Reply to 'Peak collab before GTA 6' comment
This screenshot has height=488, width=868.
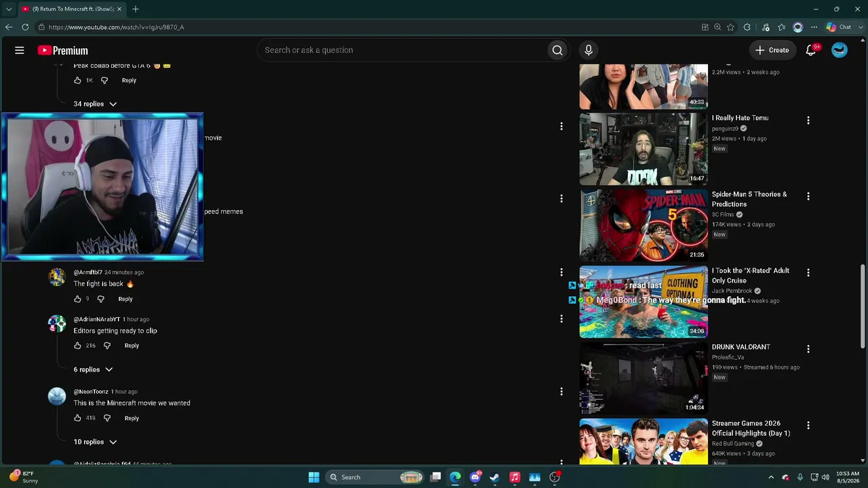click(129, 80)
